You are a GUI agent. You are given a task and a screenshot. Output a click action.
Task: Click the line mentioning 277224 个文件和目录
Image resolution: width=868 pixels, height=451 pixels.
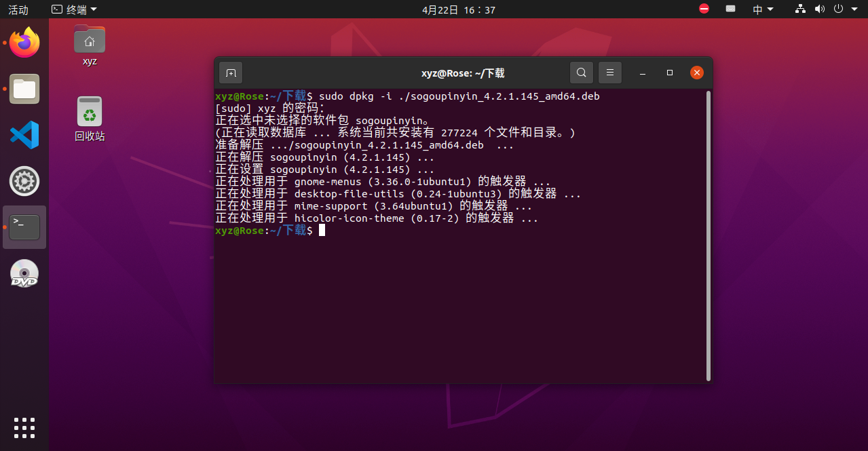(396, 133)
